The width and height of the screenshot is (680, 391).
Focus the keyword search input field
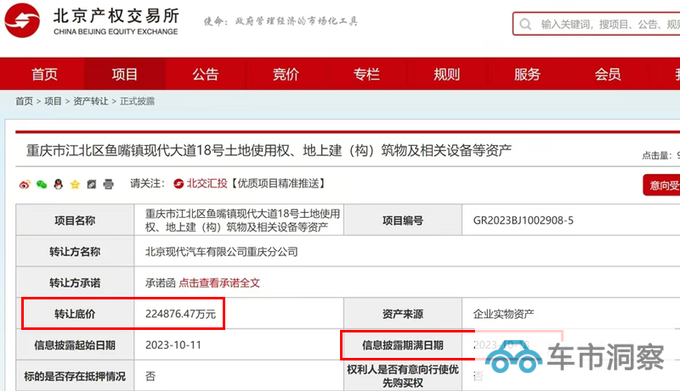[x=596, y=24]
